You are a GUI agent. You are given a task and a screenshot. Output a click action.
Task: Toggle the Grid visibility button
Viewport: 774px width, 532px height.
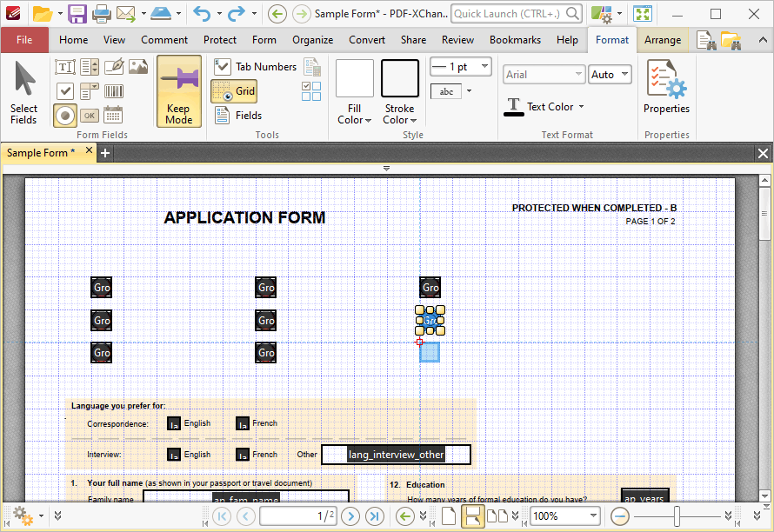point(234,91)
